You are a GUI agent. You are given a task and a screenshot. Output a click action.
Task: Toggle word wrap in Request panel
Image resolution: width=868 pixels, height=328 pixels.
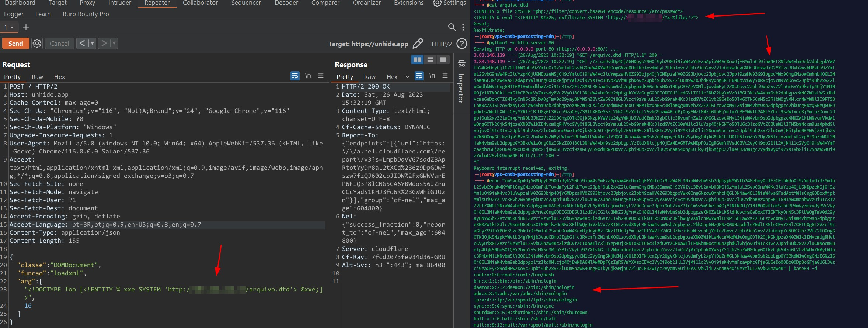pos(295,76)
